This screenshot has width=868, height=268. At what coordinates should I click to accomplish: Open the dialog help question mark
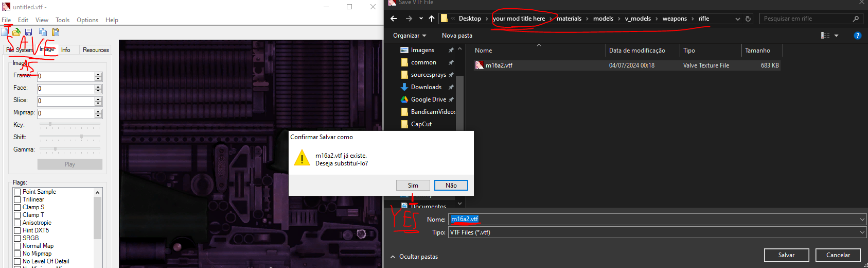coord(857,36)
